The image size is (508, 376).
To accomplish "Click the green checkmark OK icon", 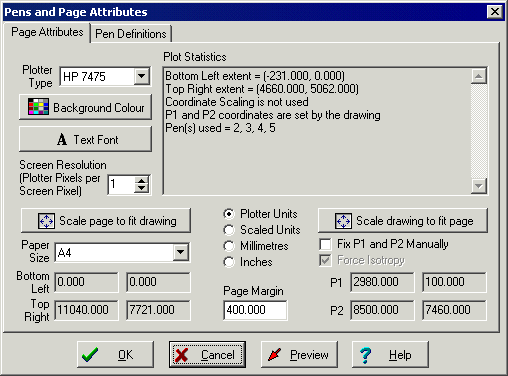I will coord(90,355).
